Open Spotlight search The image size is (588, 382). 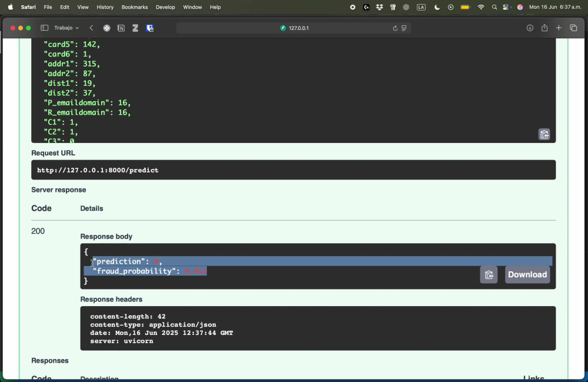click(495, 7)
